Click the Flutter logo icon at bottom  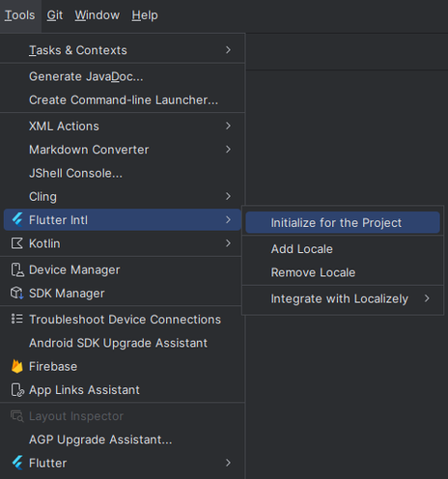(x=17, y=463)
